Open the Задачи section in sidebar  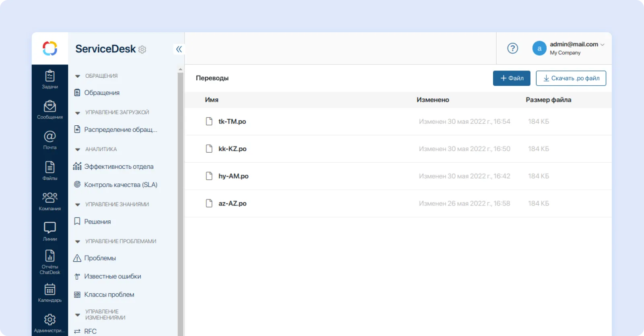(50, 79)
